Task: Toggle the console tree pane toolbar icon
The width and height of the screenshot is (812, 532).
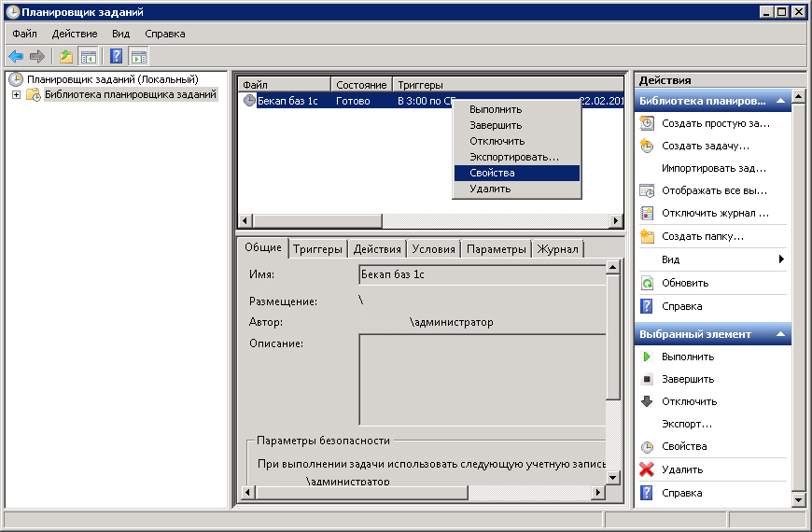Action: 88,56
